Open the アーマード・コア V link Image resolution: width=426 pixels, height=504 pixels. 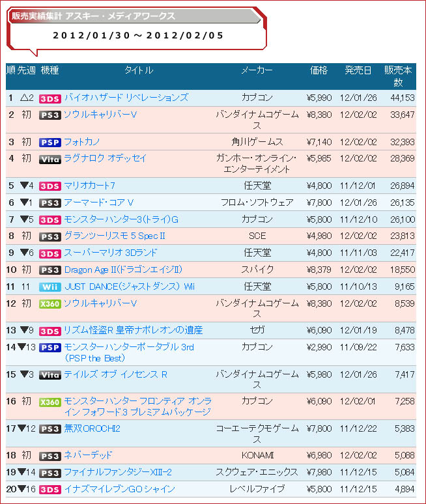click(x=99, y=203)
